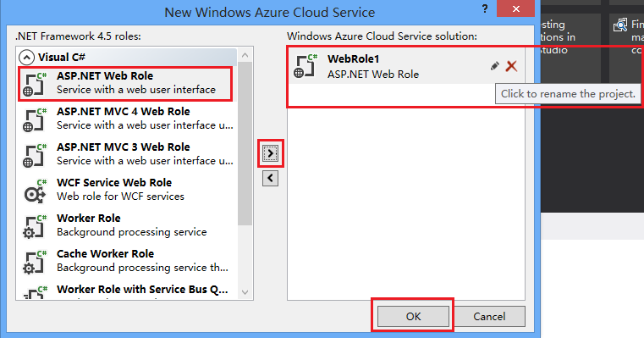Click the roles list scroll down arrow
Screen dimensions: 644x338
pos(245,292)
